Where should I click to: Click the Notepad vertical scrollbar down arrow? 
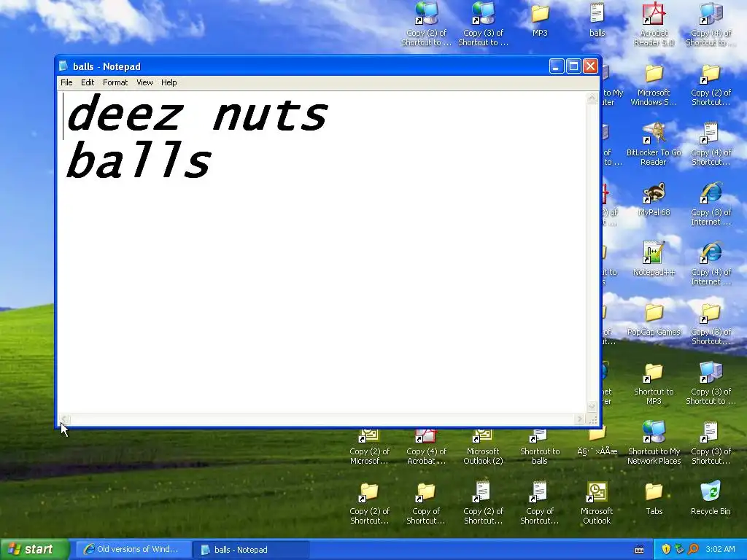(592, 406)
